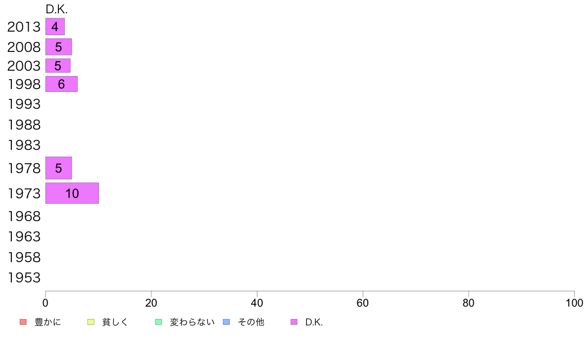Select the 1978 bar with value 5
The width and height of the screenshot is (588, 364).
[x=58, y=168]
